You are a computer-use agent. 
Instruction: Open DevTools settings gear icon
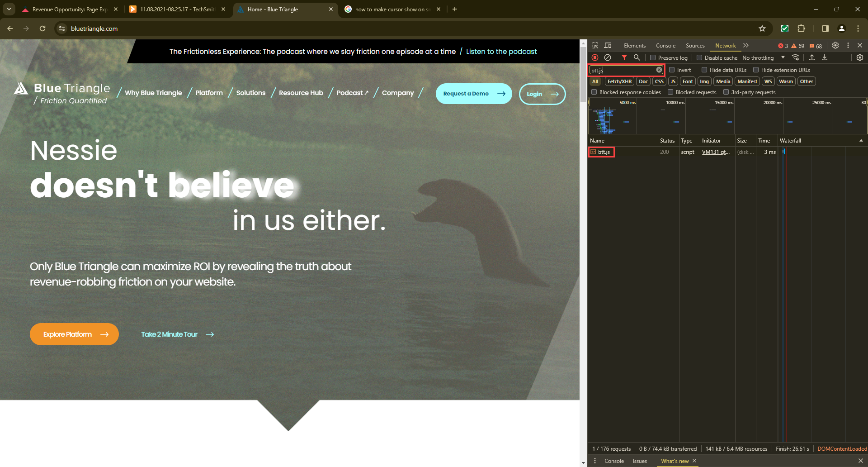point(835,46)
